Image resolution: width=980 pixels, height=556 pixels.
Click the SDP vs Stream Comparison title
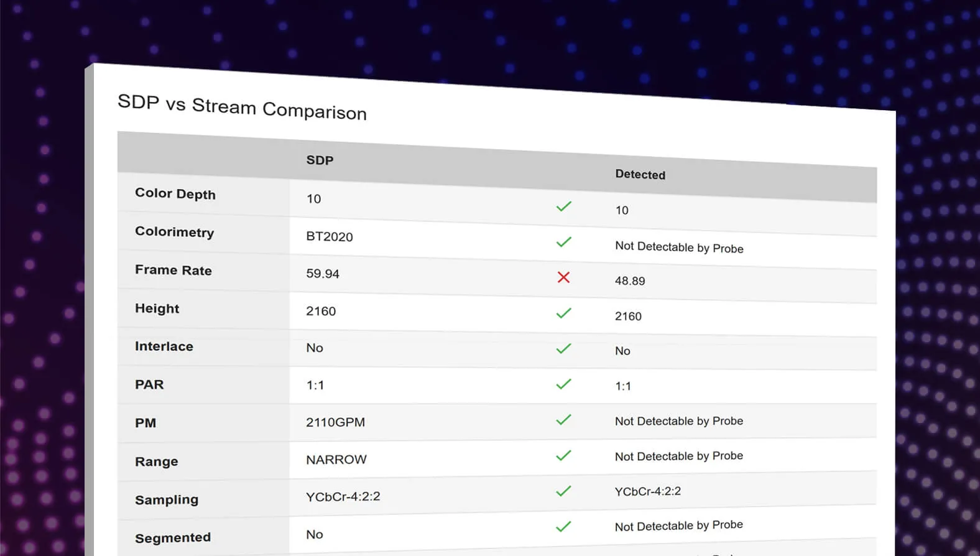pyautogui.click(x=242, y=107)
